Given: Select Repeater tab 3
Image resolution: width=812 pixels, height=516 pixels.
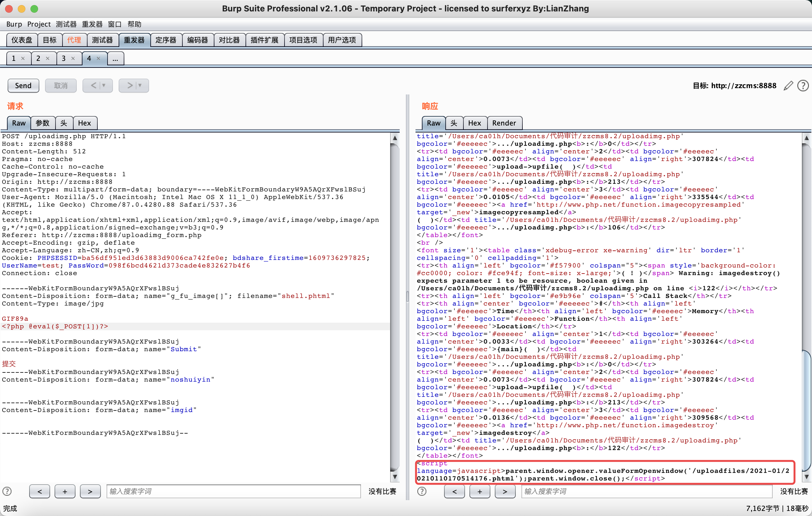Looking at the screenshot, I should coord(63,58).
